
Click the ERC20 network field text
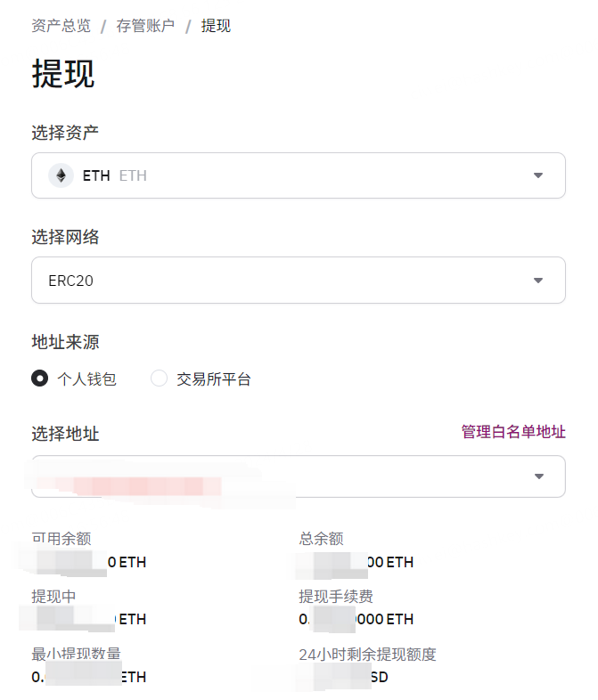pos(71,281)
